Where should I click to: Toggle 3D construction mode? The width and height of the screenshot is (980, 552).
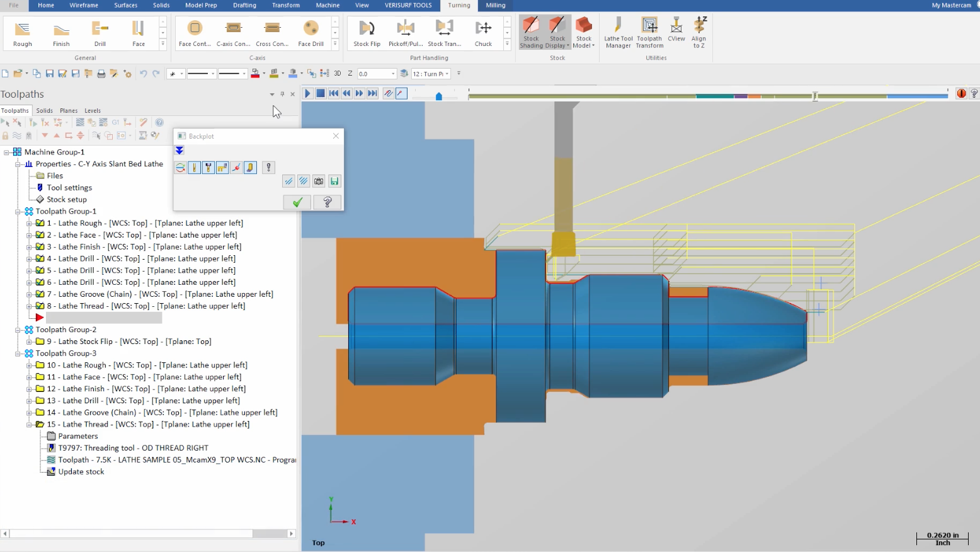click(x=338, y=74)
